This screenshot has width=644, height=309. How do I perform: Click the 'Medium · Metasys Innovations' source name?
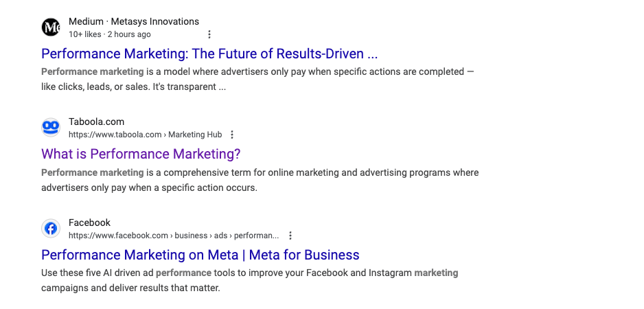point(134,21)
